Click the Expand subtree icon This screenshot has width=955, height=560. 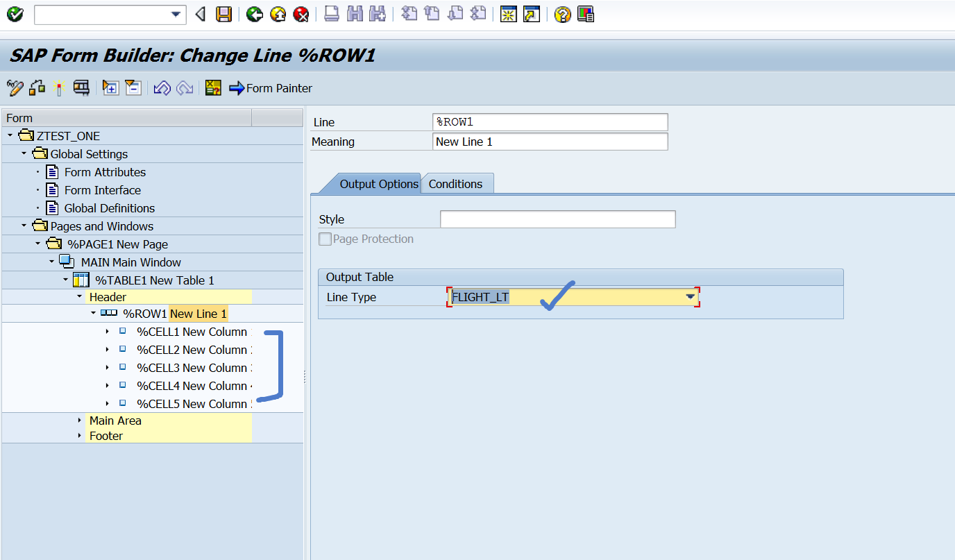pos(110,88)
